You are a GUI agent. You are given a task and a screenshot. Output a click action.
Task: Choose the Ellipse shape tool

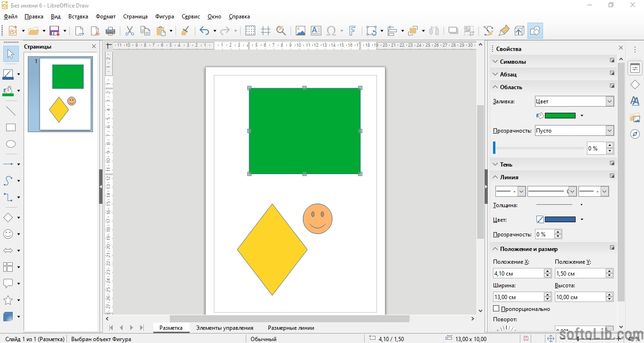(11, 144)
